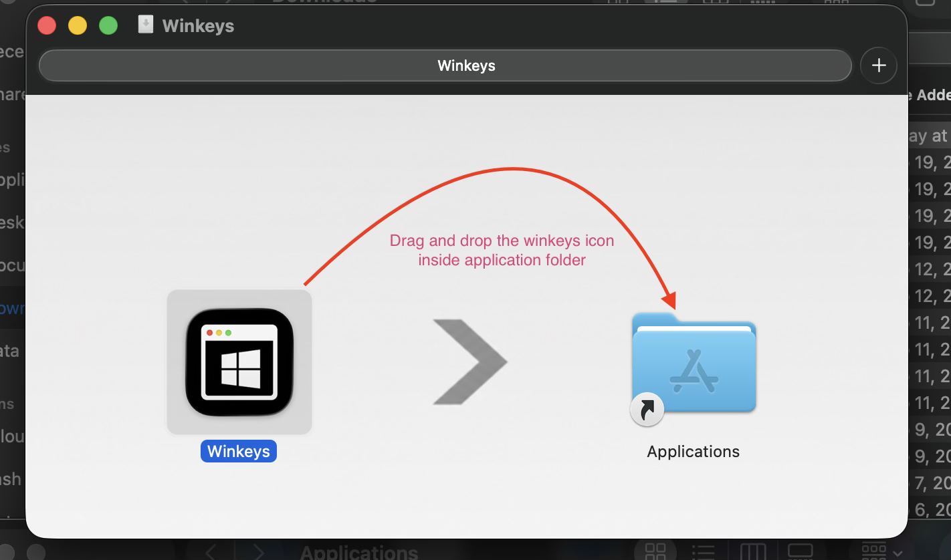The height and width of the screenshot is (560, 951).
Task: Click the "Applications" title in the background Finder toolbar
Action: 359,552
